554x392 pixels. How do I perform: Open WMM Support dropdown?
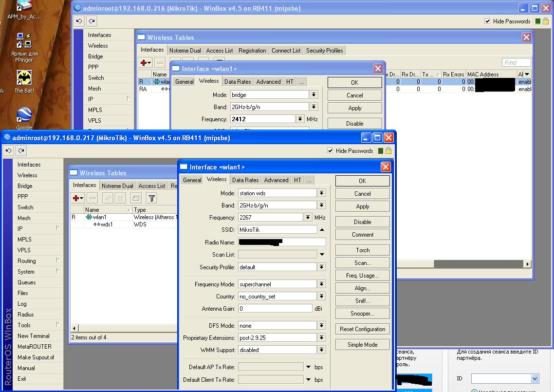point(321,350)
